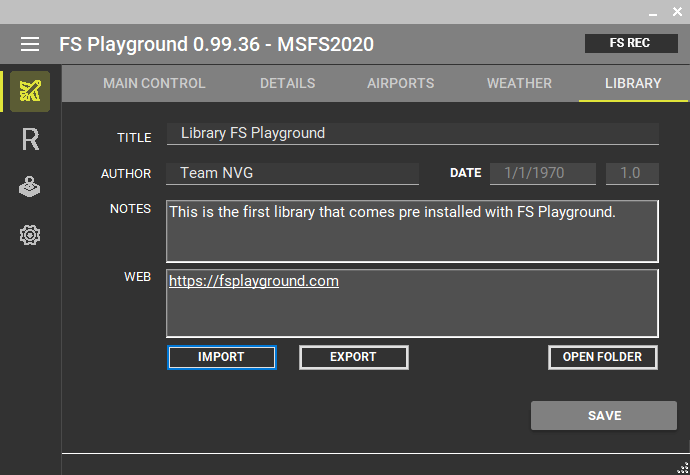Screen dimensions: 690x475
Task: Focus the TITLE input field
Action: pos(412,133)
